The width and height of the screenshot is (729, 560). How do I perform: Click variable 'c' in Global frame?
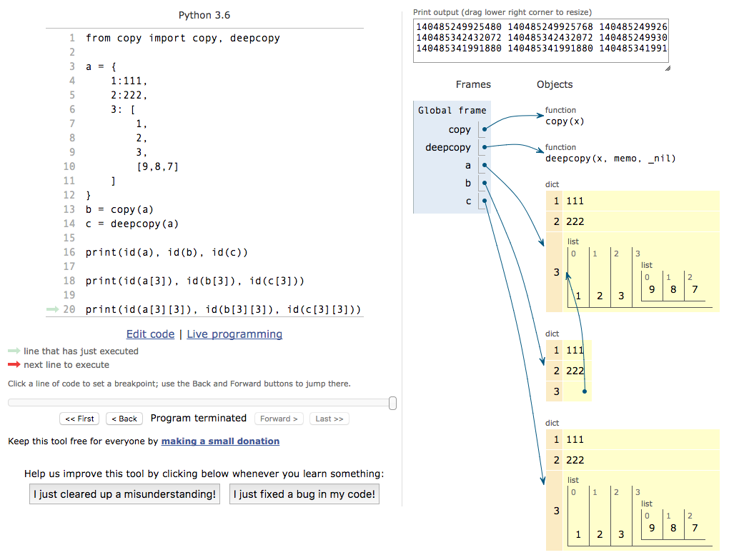(468, 201)
